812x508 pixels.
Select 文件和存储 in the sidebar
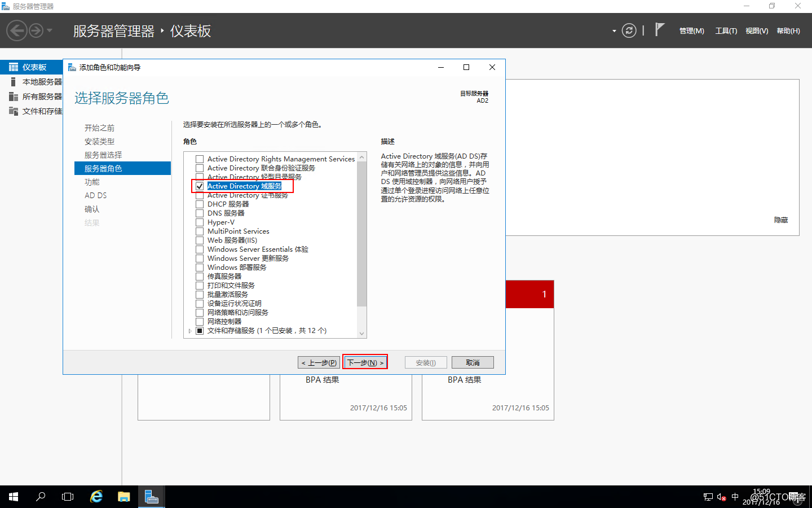[32, 111]
